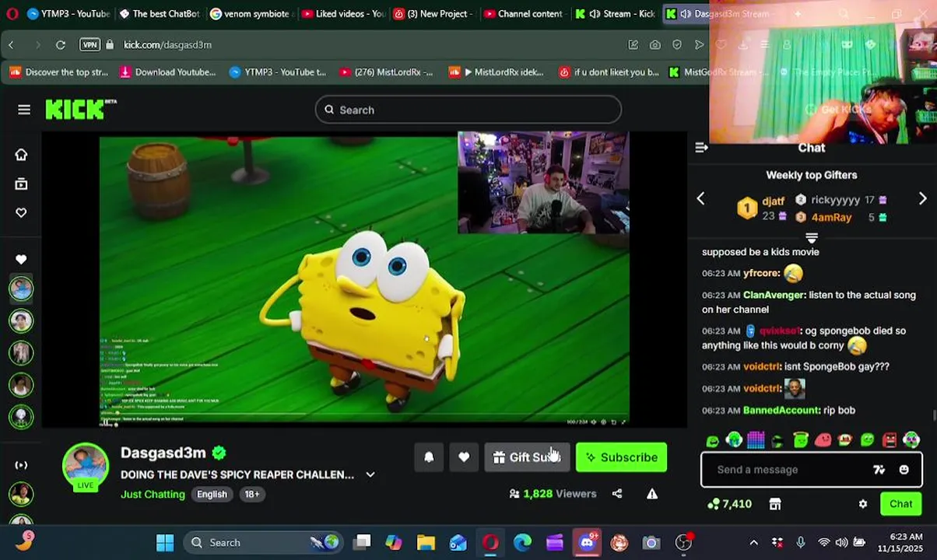The image size is (937, 560).
Task: Open the Just Chatting category link
Action: (153, 494)
